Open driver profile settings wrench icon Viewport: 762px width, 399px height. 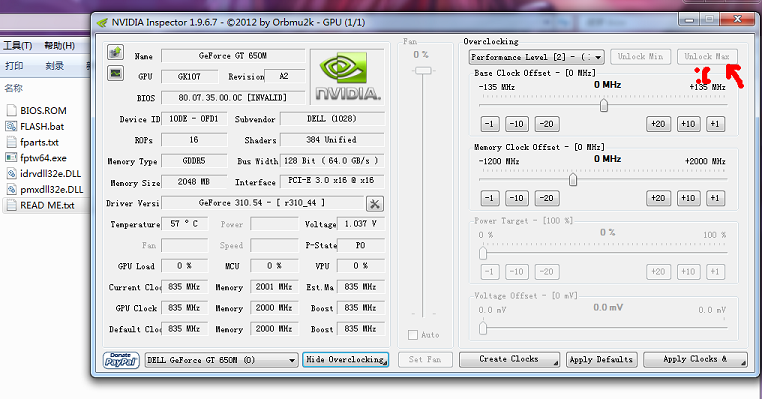pyautogui.click(x=375, y=204)
